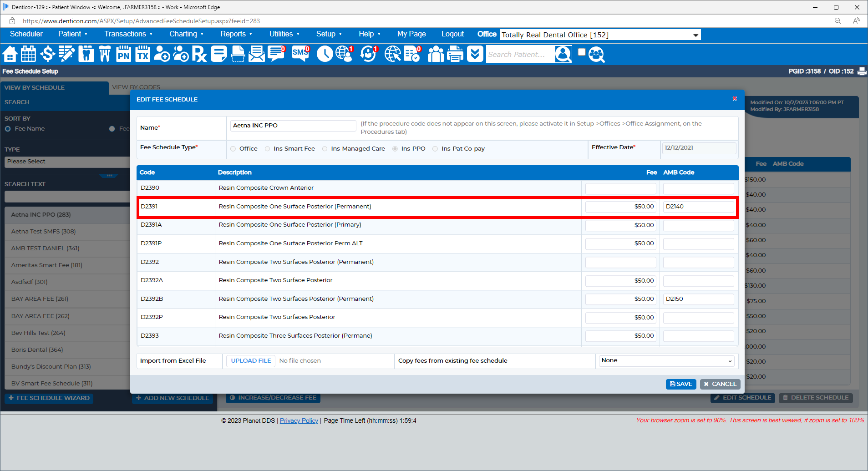The width and height of the screenshot is (868, 471).
Task: Open the Scheduler menu item
Action: coord(26,34)
